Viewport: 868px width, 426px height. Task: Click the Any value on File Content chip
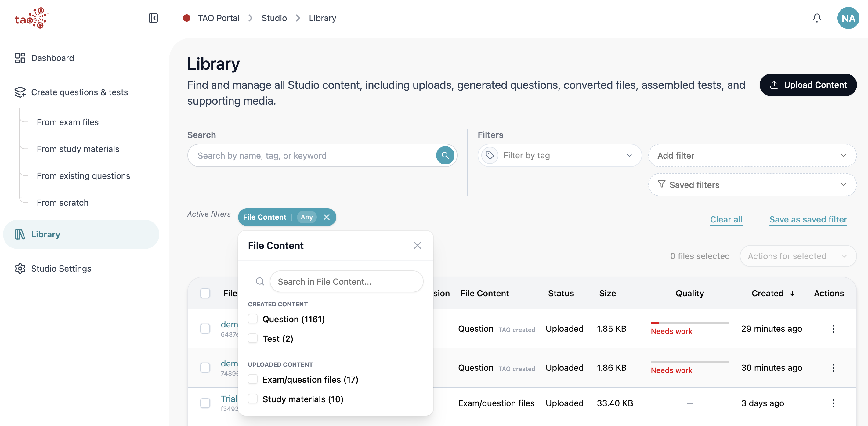pyautogui.click(x=306, y=217)
